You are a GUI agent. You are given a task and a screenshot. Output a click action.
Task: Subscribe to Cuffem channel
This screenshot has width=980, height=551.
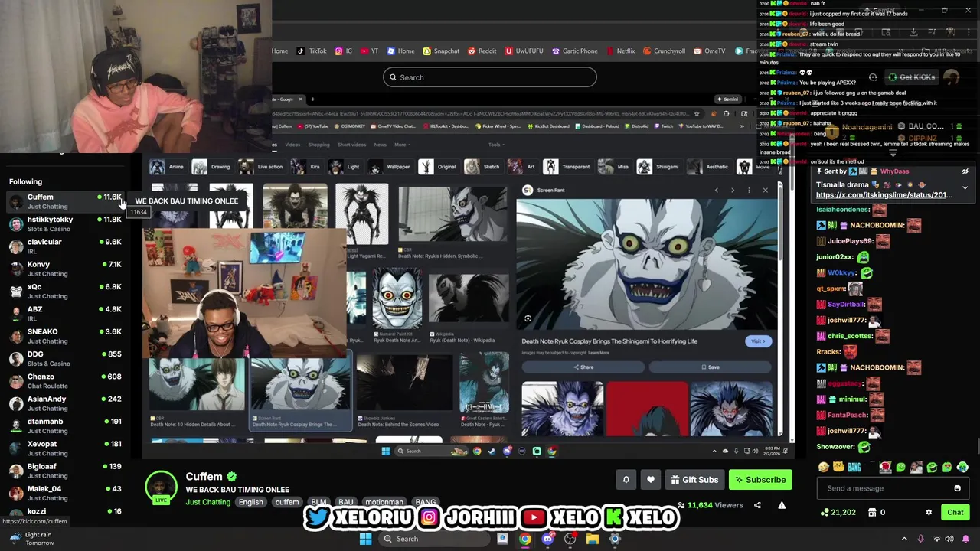tap(759, 480)
